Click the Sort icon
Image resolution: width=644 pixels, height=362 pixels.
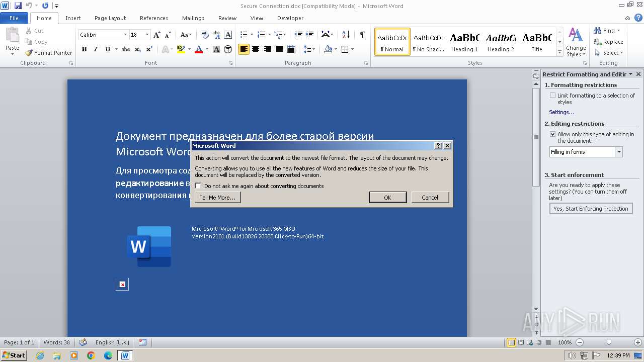pyautogui.click(x=346, y=35)
